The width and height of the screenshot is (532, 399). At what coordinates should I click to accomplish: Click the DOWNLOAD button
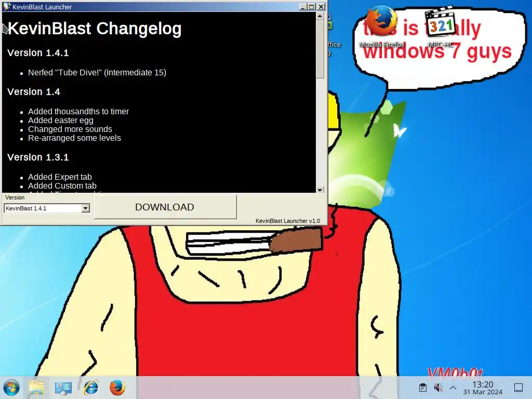tap(165, 207)
